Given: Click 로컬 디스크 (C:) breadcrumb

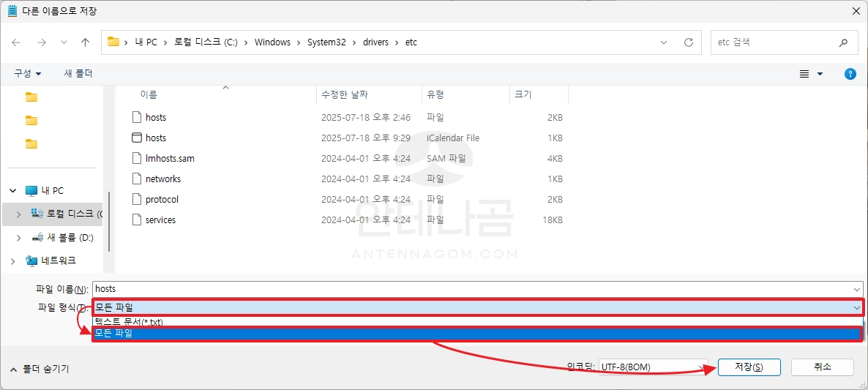Looking at the screenshot, I should coord(206,42).
